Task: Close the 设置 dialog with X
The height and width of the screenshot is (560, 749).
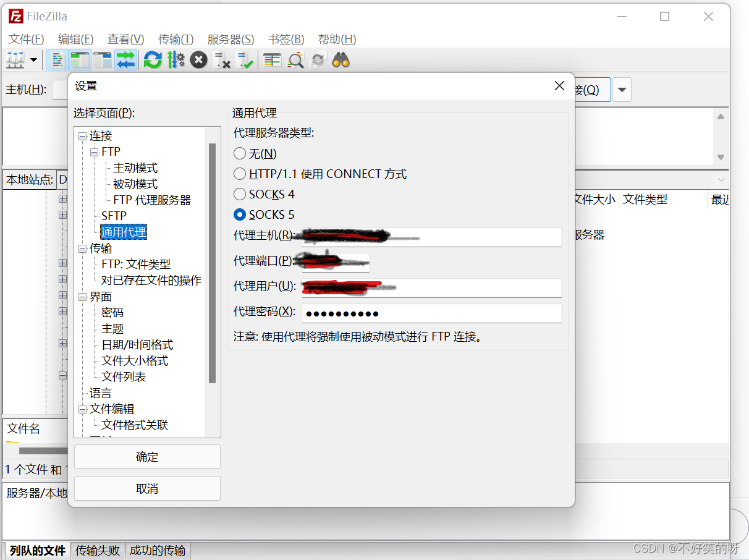Action: (559, 86)
